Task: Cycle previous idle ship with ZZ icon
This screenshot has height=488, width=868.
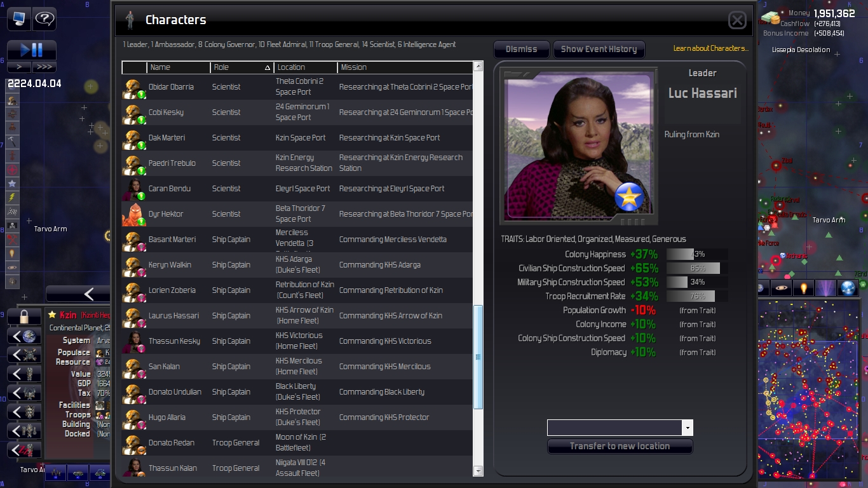Action: click(24, 451)
